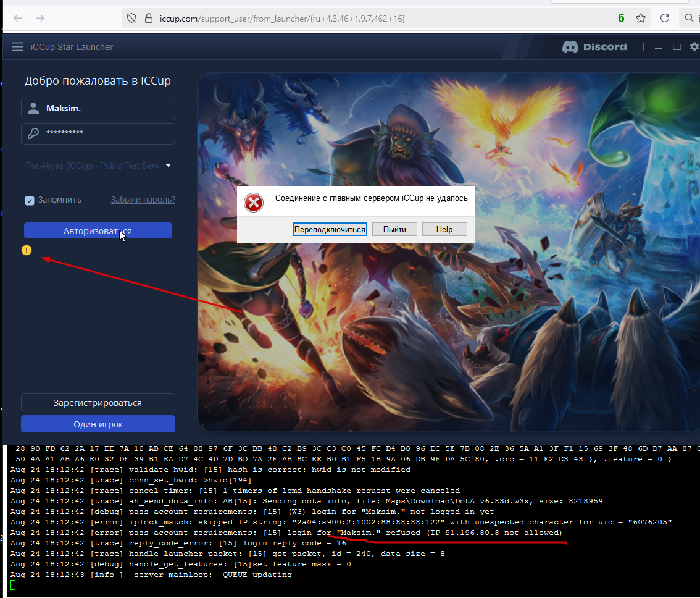700x598 pixels.
Task: Open iCCup launcher hamburger menu
Action: point(17,47)
